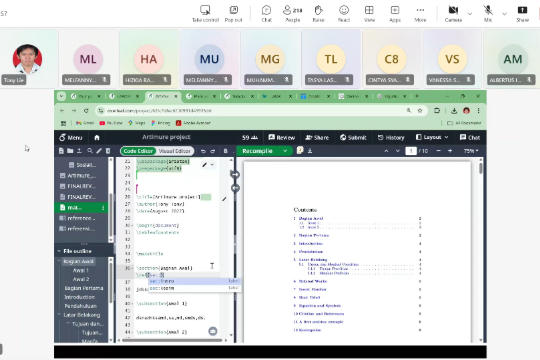Collapse Latar Belakang outline section
Image resolution: width=540 pixels, height=360 pixels.
(59, 315)
